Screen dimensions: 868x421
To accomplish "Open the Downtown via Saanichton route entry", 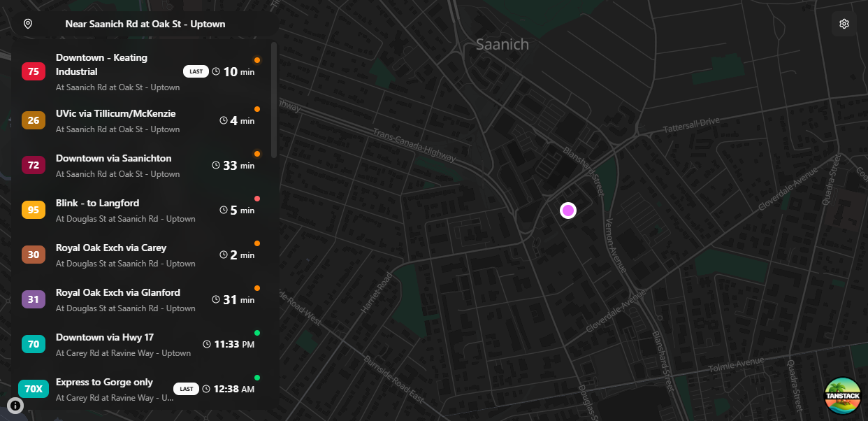I will click(140, 166).
